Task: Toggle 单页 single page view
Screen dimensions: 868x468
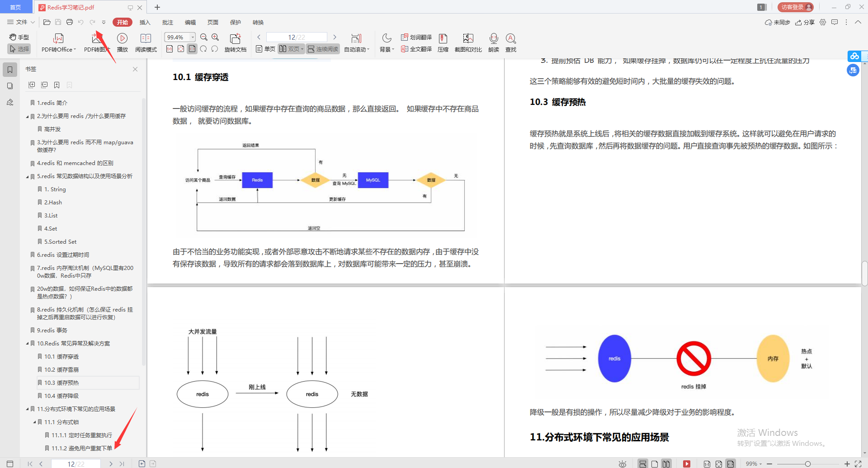Action: click(265, 49)
